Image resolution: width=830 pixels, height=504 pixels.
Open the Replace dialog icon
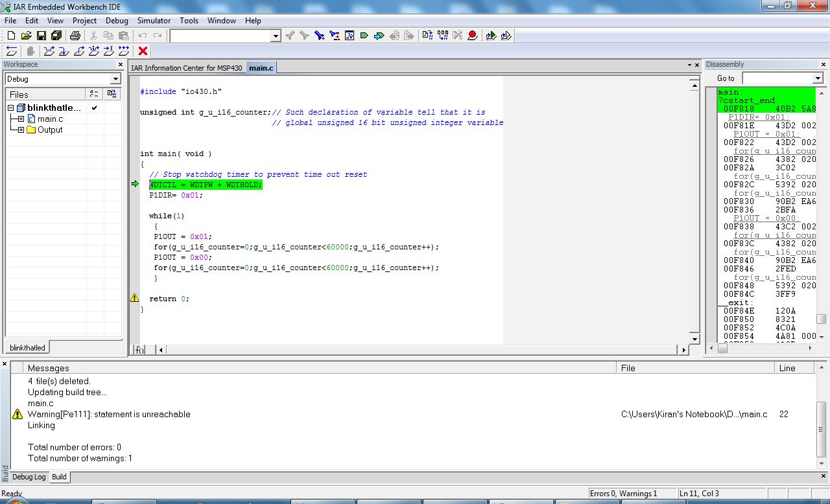(335, 36)
